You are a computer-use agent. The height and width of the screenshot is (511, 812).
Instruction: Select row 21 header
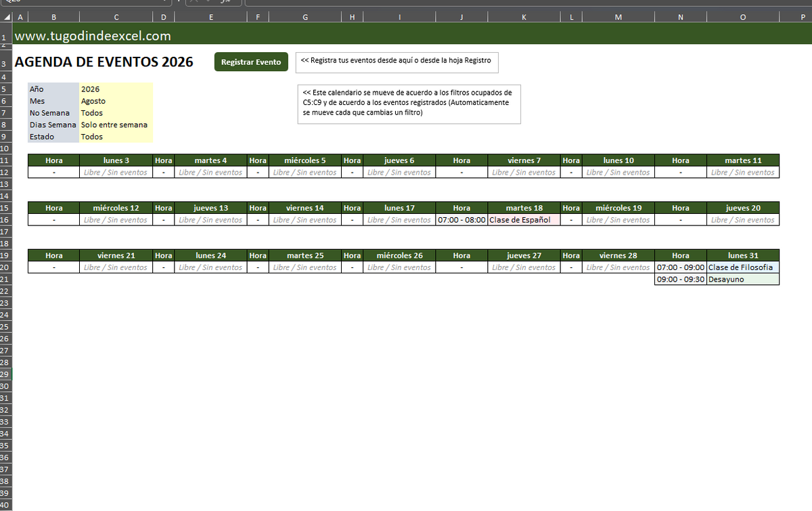5,279
